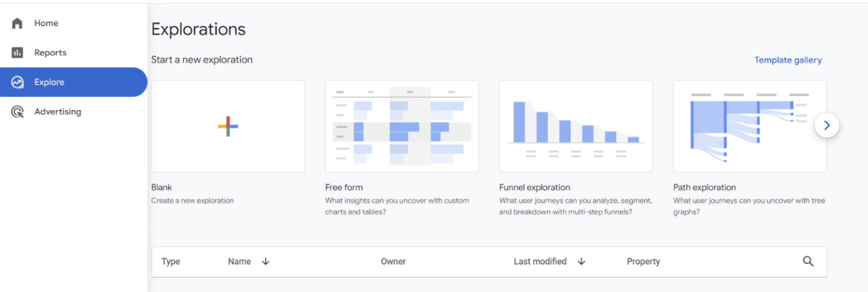Open the Free form template thumbnail
Image resolution: width=868 pixels, height=292 pixels.
pyautogui.click(x=402, y=126)
